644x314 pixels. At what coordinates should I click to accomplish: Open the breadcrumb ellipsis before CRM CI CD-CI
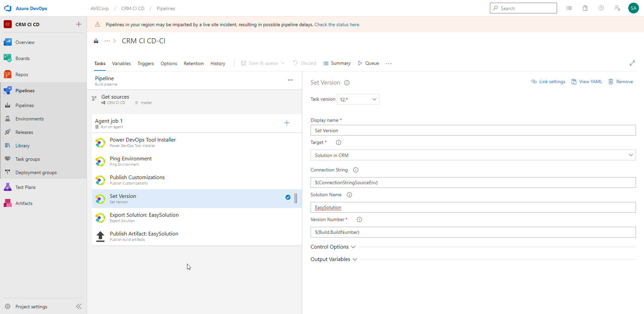pos(107,41)
